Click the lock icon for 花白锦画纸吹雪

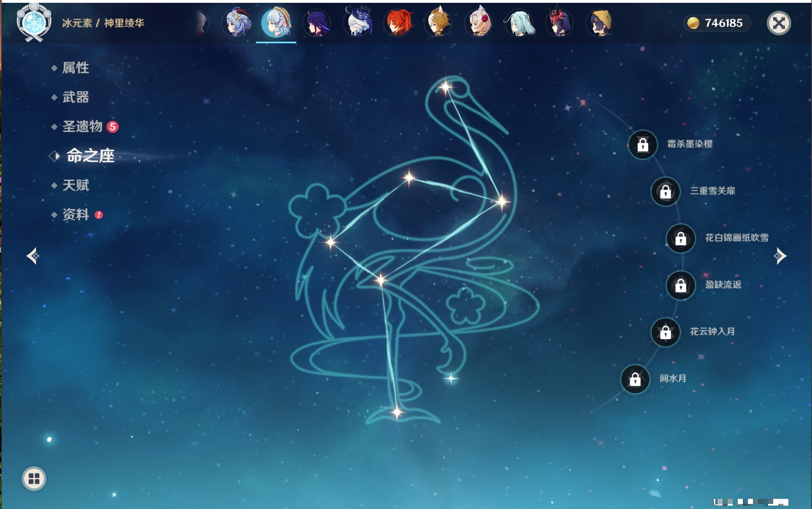pyautogui.click(x=680, y=238)
